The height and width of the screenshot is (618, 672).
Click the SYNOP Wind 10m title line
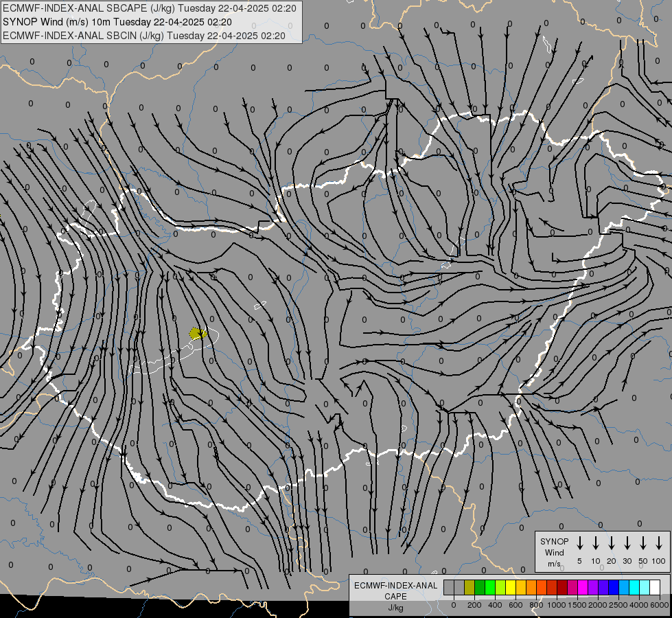tap(117, 22)
